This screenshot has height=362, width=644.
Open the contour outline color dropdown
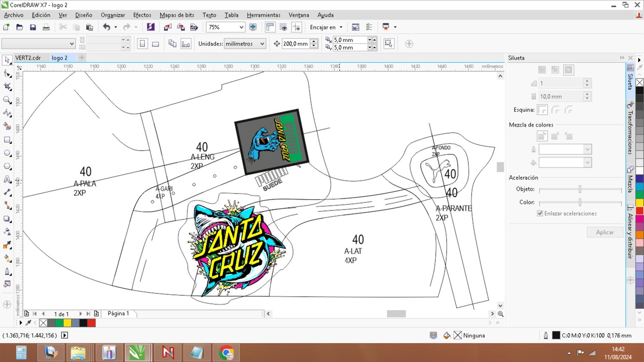[x=587, y=149]
